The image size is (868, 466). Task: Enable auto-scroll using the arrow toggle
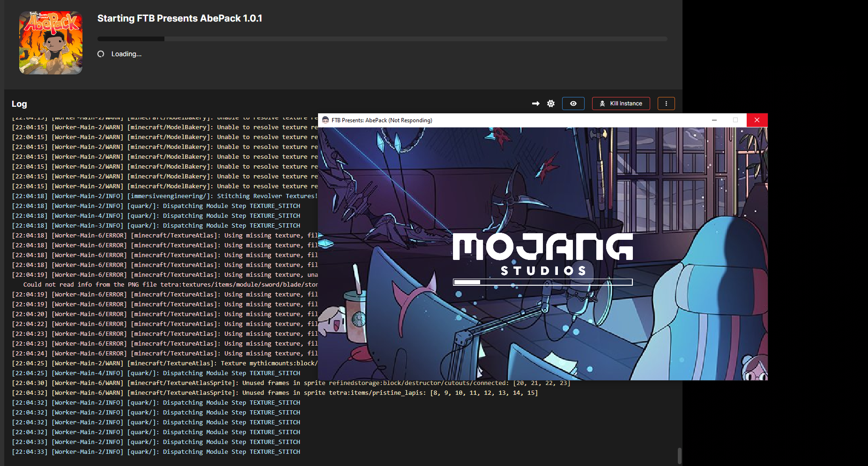(x=535, y=104)
